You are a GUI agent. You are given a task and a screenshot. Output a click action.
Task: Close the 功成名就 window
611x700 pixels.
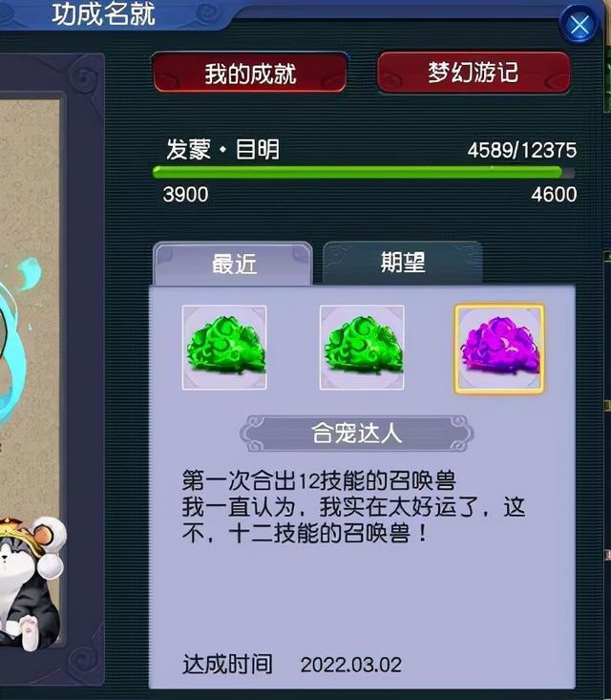point(579,25)
